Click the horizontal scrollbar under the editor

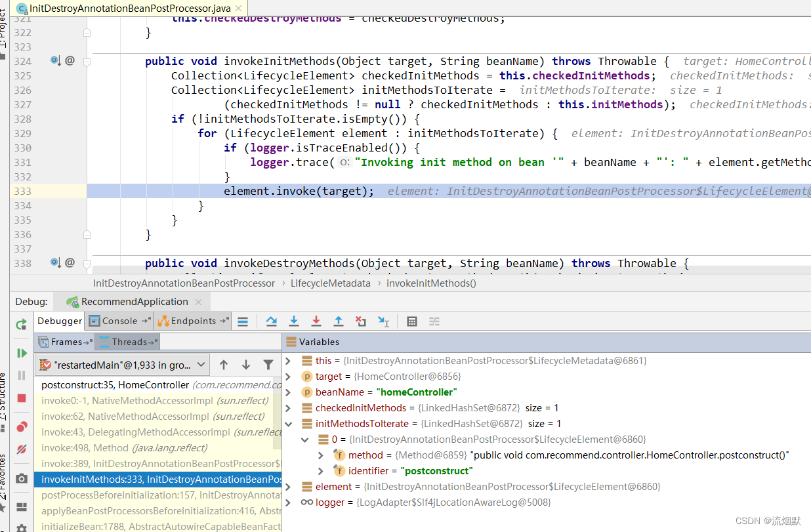(x=451, y=270)
